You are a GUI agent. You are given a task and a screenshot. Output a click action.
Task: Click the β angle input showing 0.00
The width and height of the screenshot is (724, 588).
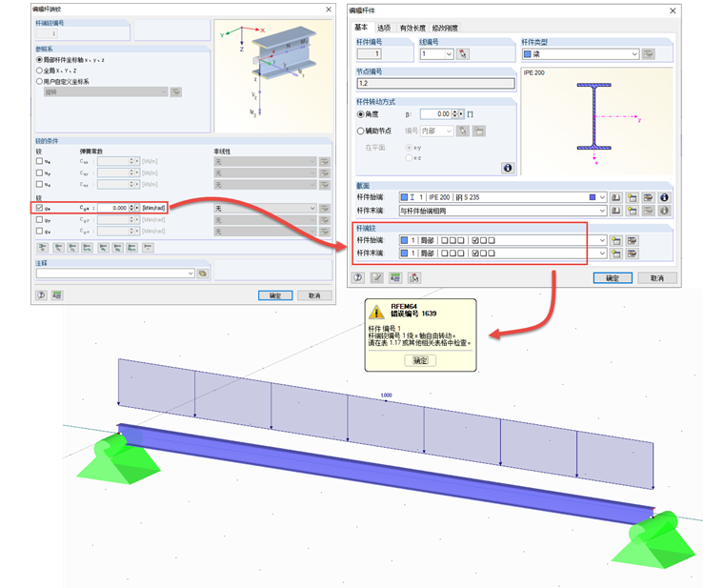[x=435, y=113]
